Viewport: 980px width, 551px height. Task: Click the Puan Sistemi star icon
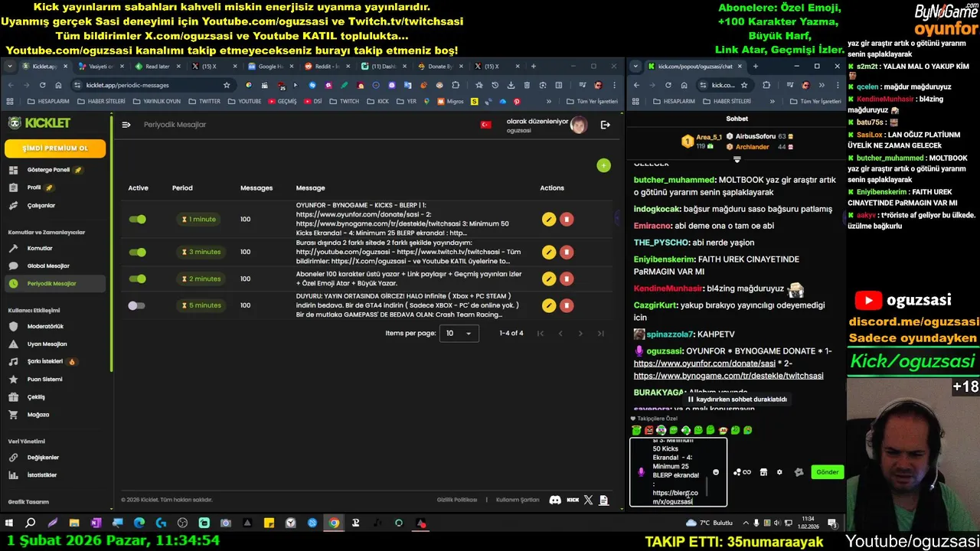click(13, 379)
